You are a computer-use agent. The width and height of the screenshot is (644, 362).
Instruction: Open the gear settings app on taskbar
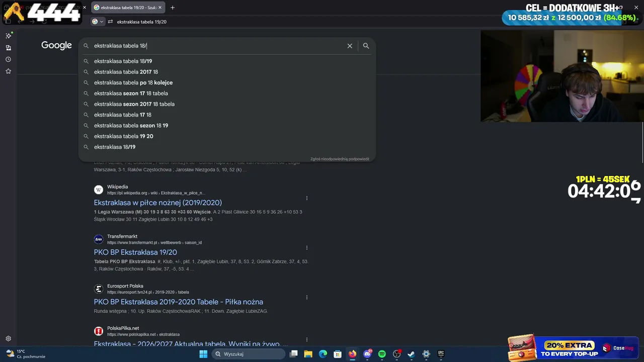click(426, 354)
